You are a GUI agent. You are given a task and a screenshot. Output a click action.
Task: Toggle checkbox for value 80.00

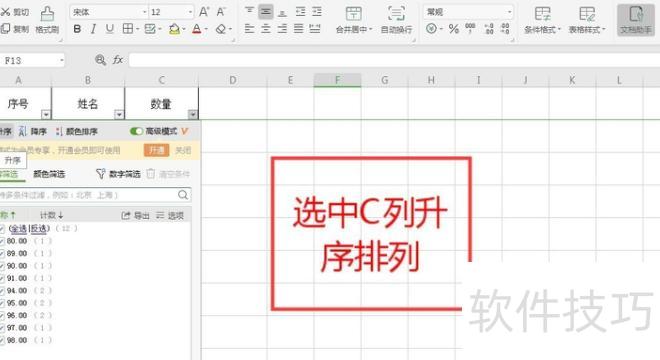pos(2,241)
